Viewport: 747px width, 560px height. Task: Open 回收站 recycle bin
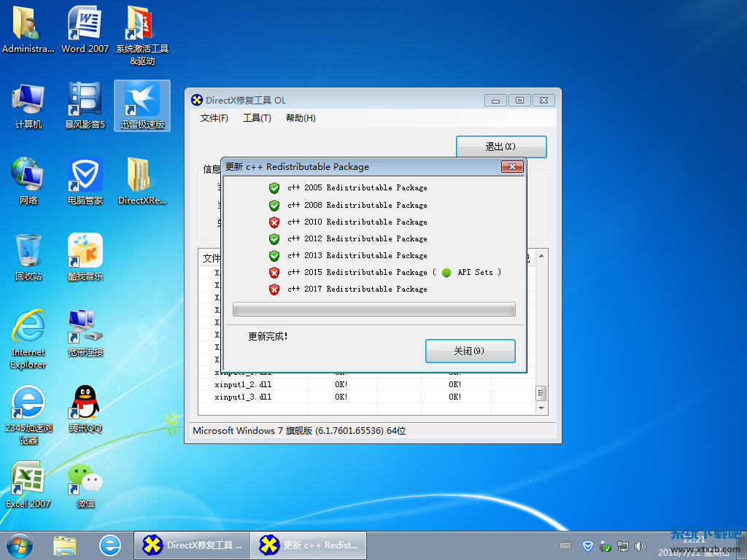coord(28,257)
